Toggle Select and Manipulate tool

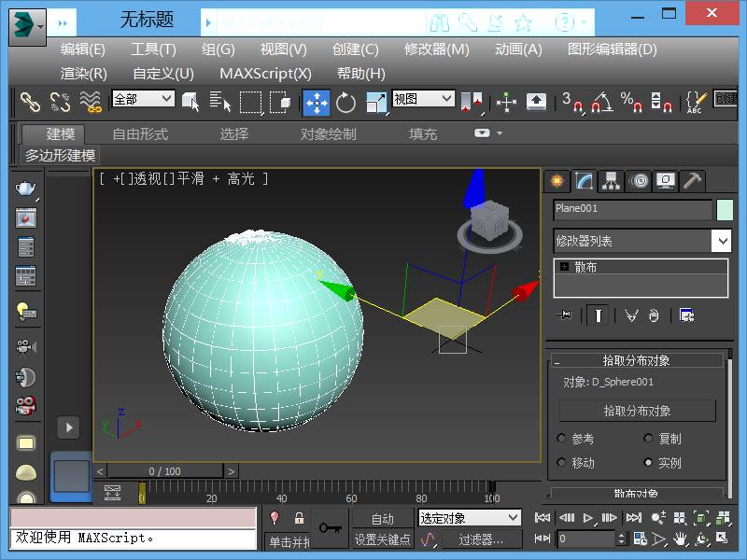pos(506,102)
